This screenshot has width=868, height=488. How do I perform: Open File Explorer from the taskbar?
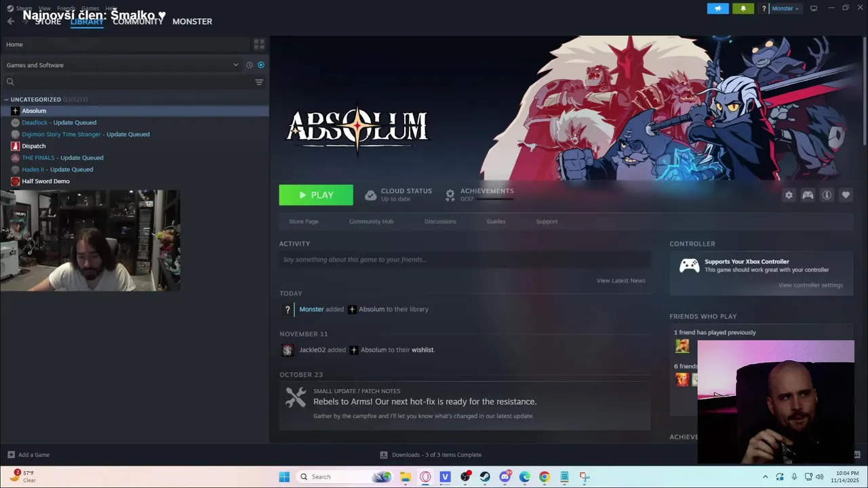click(406, 476)
